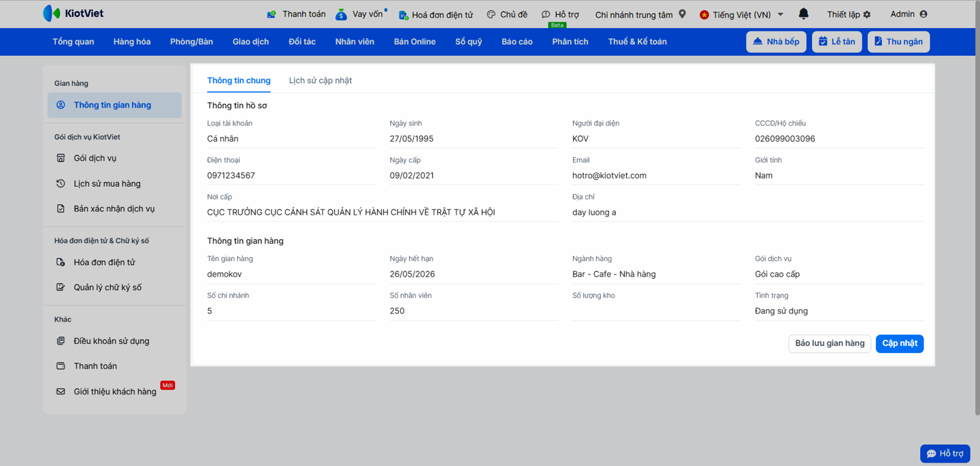Click the Chủ đề palette icon
The width and height of the screenshot is (980, 466).
491,14
